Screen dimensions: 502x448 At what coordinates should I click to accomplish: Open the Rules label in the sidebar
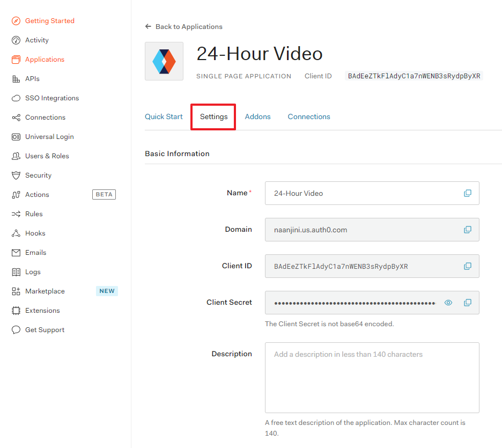click(x=34, y=214)
